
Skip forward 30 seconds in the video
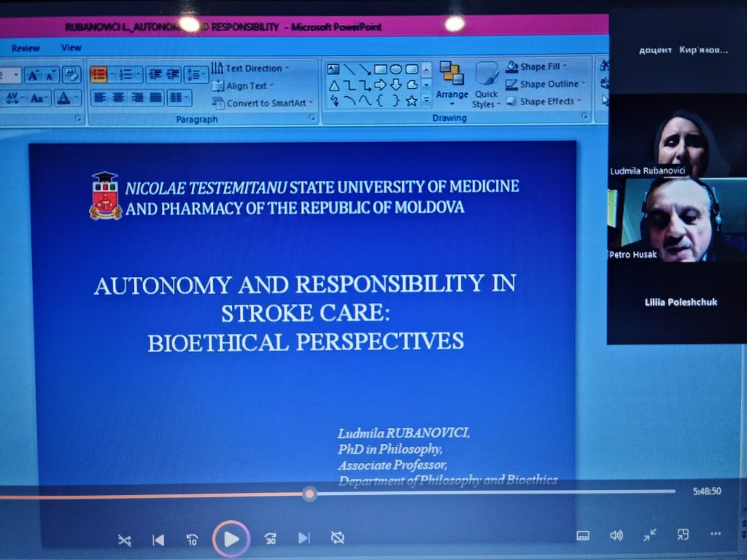(x=271, y=539)
